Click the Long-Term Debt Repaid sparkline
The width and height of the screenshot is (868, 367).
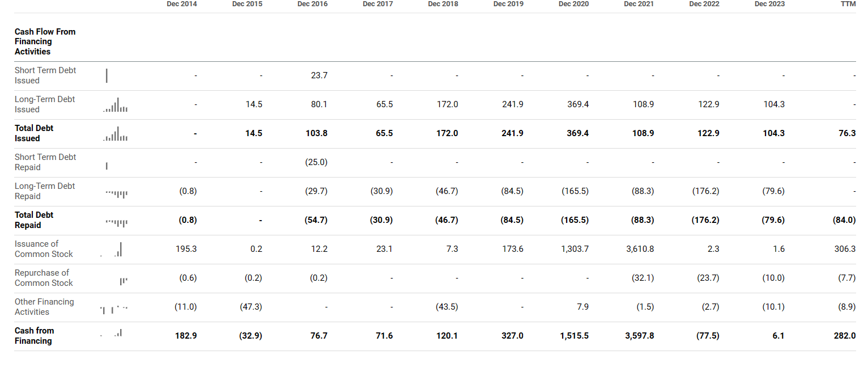(x=116, y=193)
